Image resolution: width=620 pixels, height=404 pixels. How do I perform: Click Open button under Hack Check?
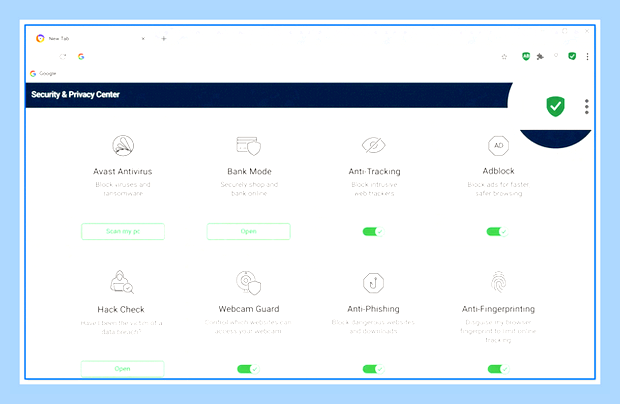(123, 369)
